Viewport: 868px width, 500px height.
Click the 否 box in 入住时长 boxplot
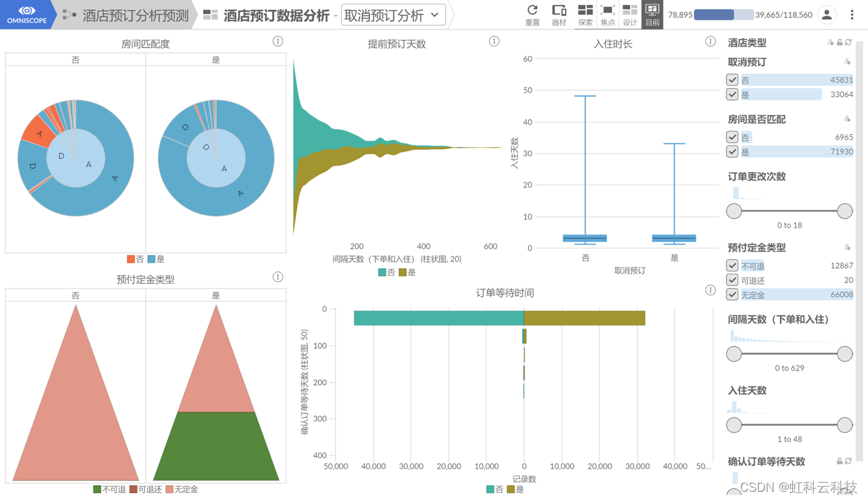pos(585,238)
